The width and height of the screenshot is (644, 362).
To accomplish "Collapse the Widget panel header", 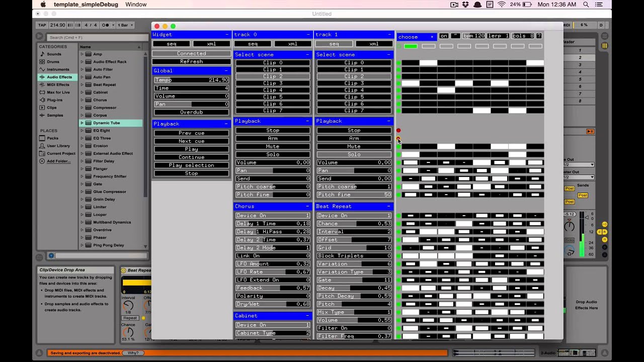I will tap(227, 35).
